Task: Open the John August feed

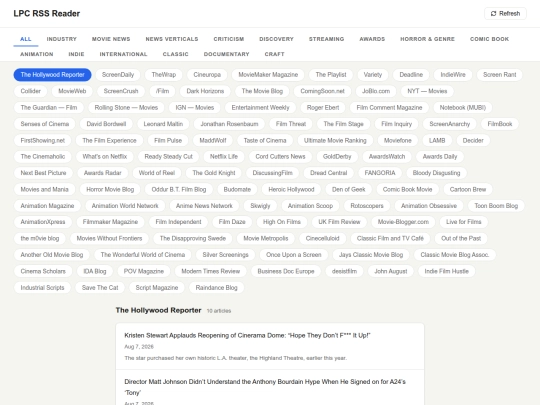Action: (391, 271)
